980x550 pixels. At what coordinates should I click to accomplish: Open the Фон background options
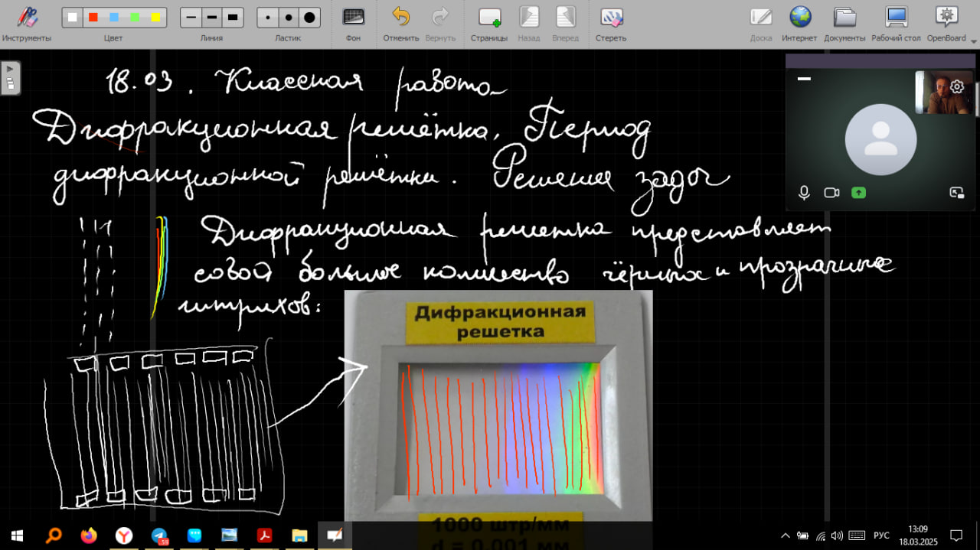click(x=353, y=23)
